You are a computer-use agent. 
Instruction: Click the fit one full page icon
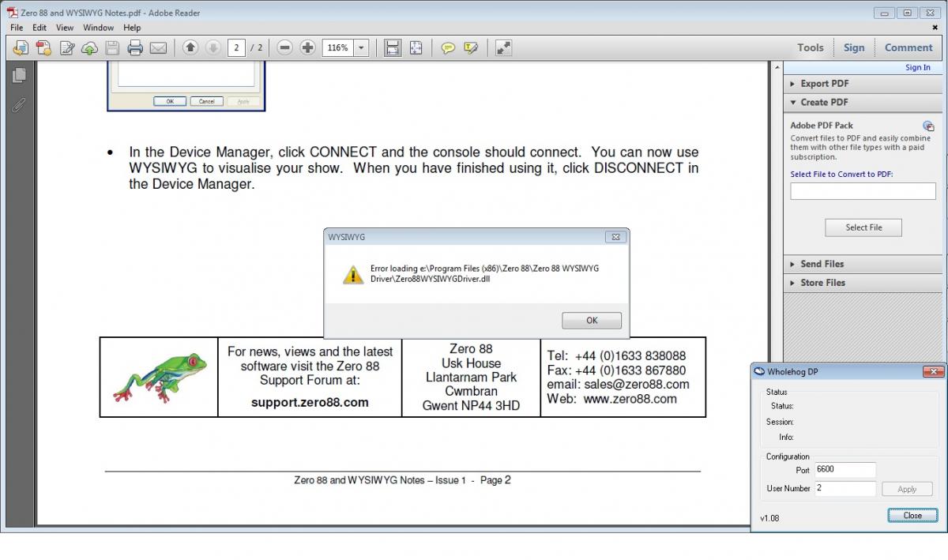click(416, 48)
